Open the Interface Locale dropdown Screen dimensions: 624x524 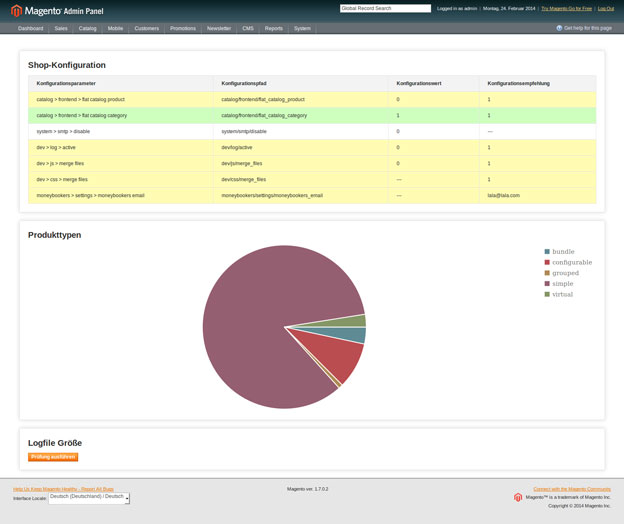[89, 498]
